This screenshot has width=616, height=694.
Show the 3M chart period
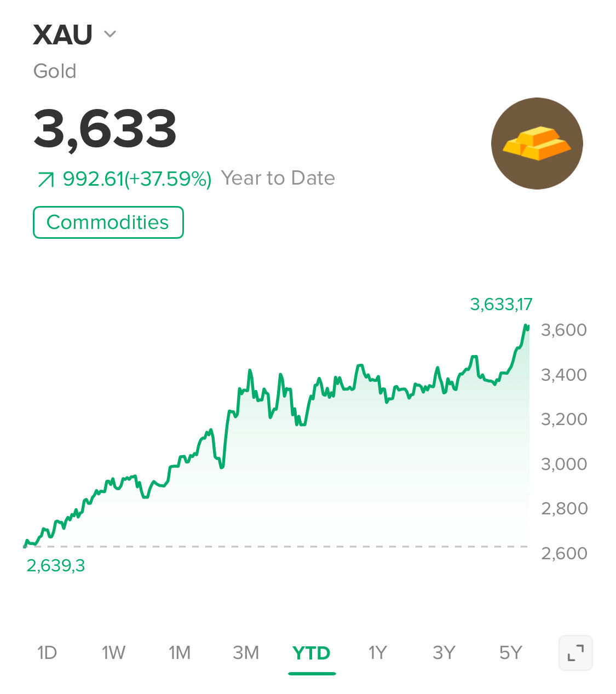click(246, 652)
